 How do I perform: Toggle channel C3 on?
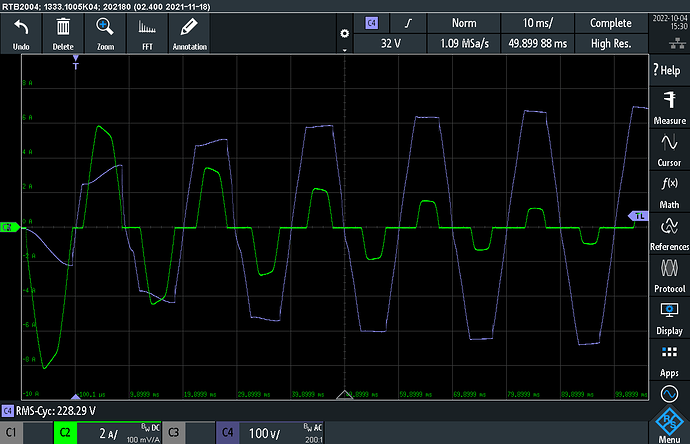[x=173, y=433]
